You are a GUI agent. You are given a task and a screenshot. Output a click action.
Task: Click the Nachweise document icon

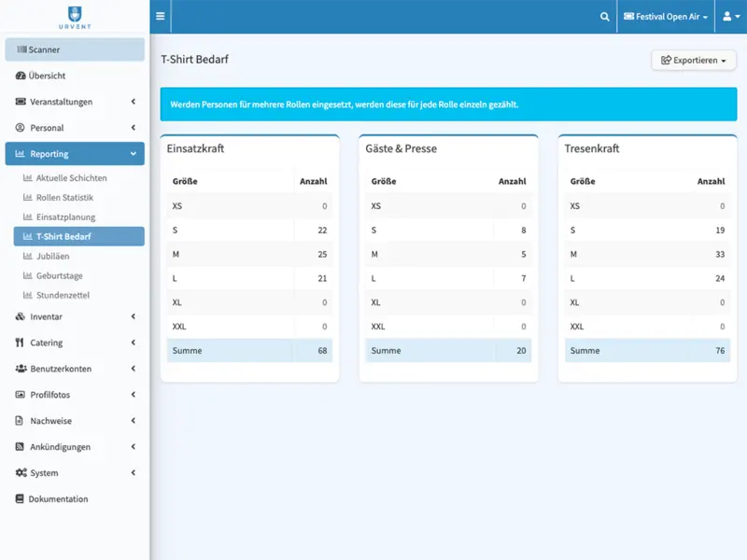click(19, 421)
